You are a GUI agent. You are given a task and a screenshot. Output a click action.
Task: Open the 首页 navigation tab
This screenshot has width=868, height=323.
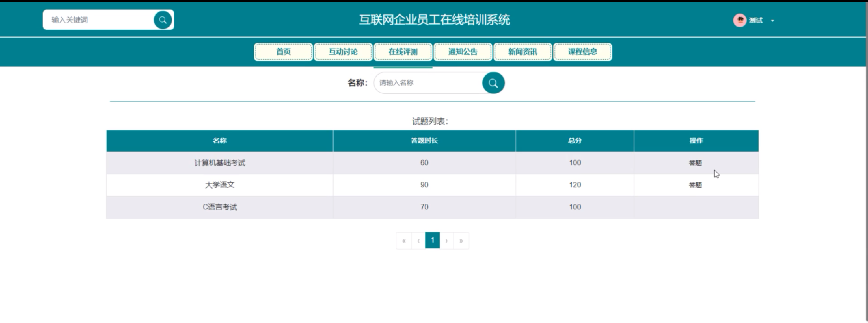coord(283,52)
